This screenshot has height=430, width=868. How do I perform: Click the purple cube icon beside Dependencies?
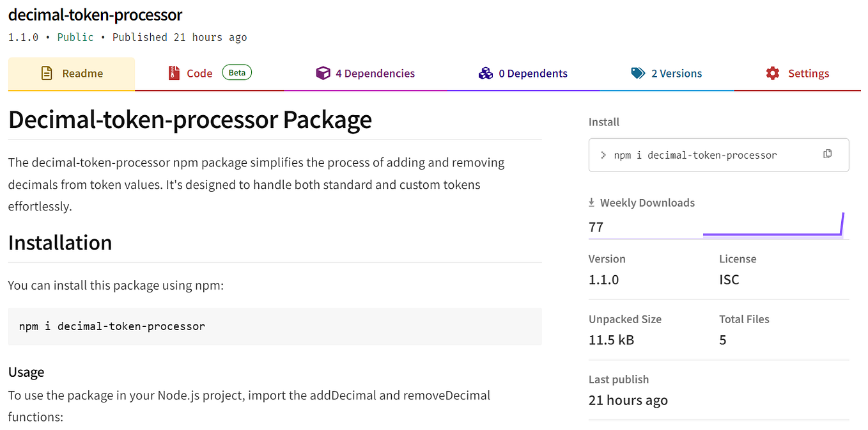[323, 73]
